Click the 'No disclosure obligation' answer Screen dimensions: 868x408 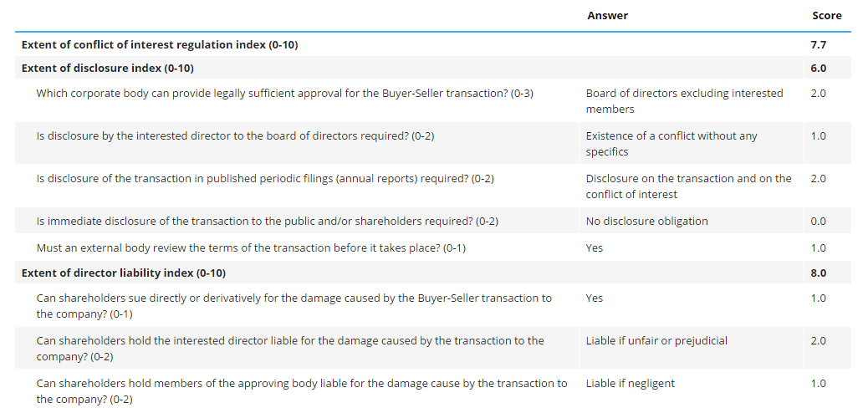[x=646, y=221]
